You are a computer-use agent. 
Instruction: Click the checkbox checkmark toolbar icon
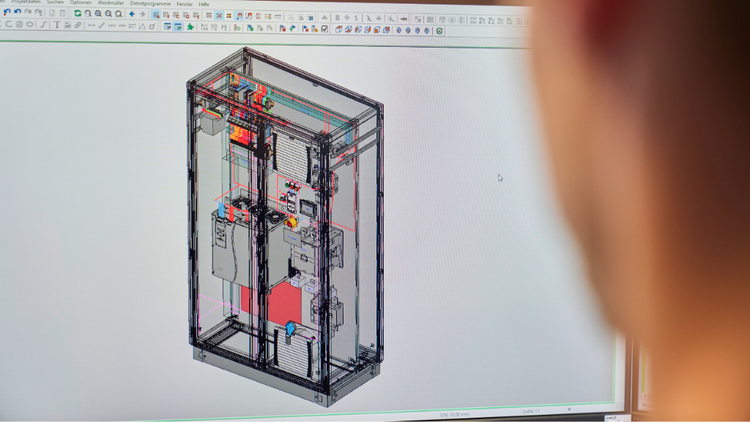[325, 29]
